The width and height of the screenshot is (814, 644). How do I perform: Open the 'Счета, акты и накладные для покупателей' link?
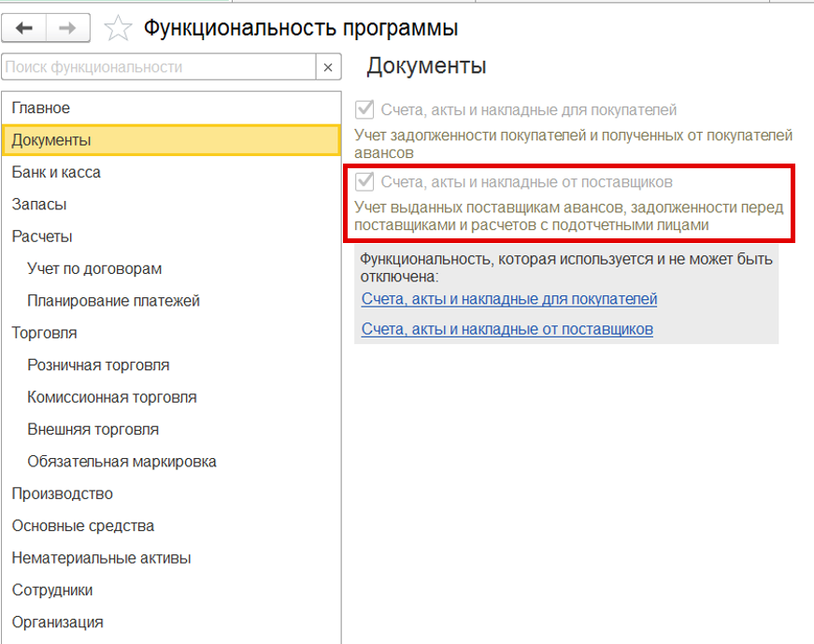click(509, 299)
